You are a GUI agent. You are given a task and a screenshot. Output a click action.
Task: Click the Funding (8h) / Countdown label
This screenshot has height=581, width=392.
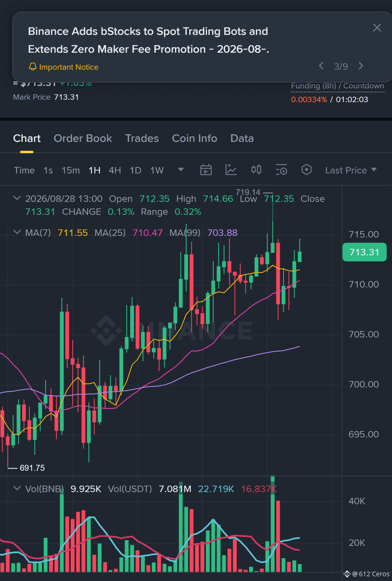click(x=337, y=86)
